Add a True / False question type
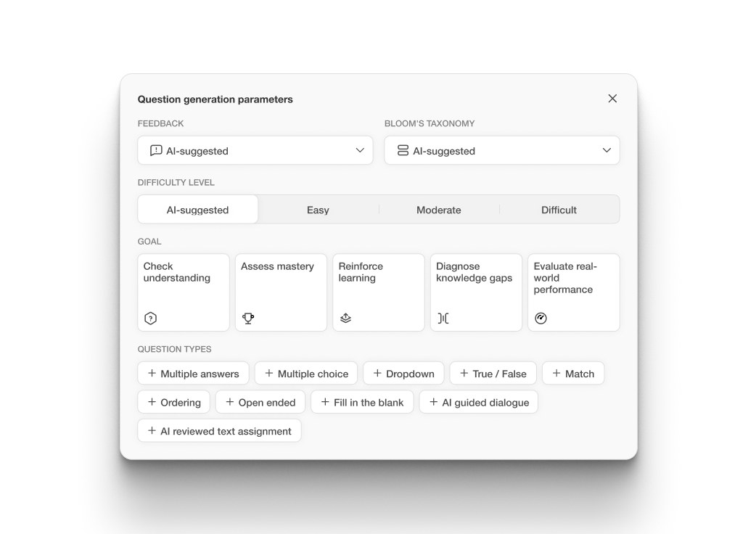Viewport: 756px width, 534px height. [x=493, y=373]
